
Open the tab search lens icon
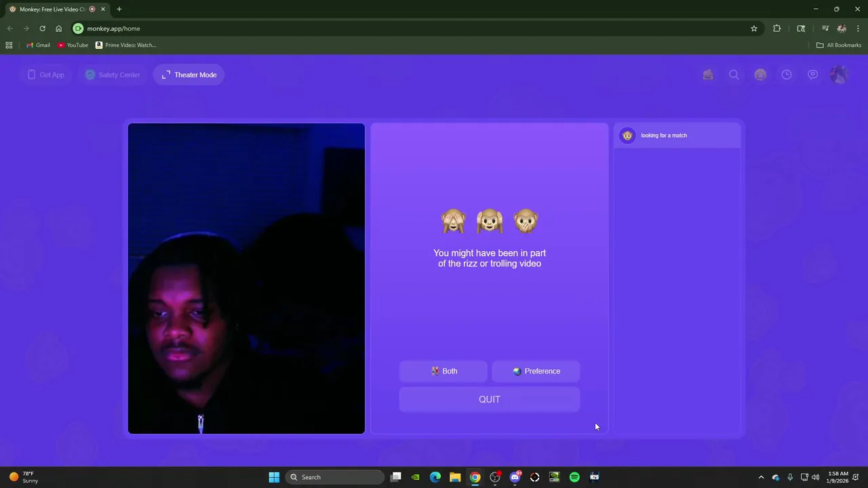click(x=801, y=28)
